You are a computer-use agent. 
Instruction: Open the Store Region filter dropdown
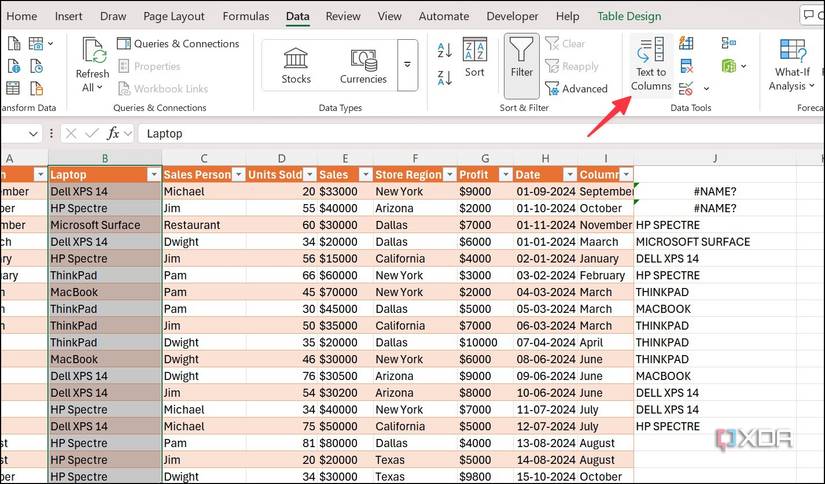coord(449,175)
